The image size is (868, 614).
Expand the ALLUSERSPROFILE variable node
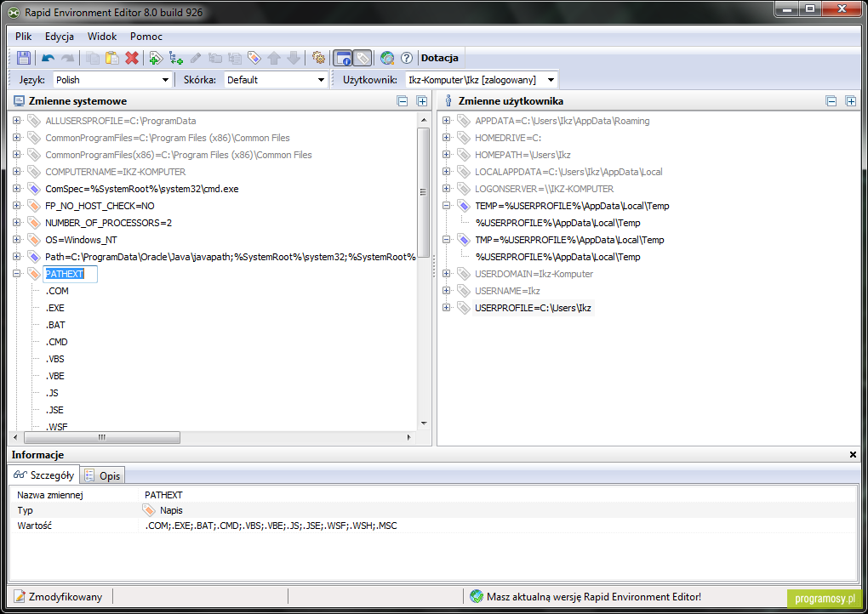tap(17, 121)
